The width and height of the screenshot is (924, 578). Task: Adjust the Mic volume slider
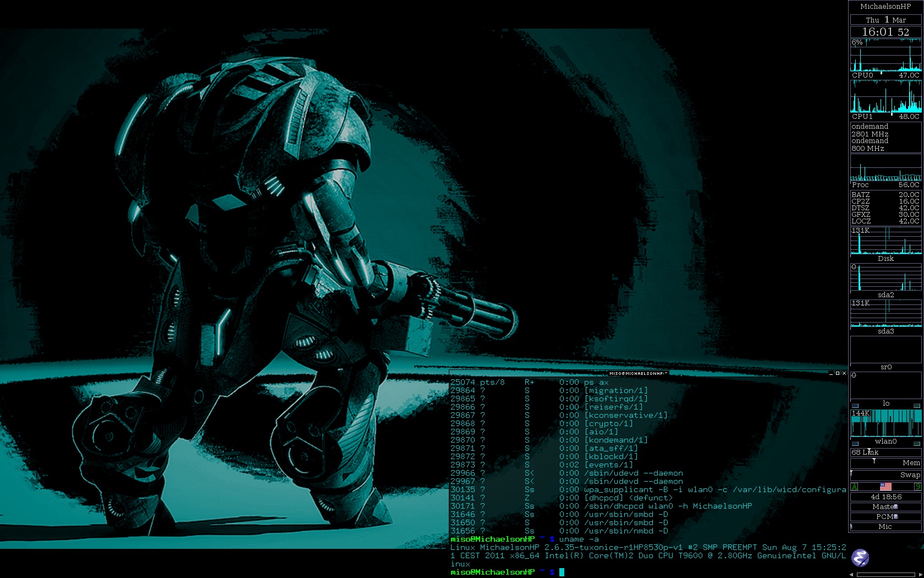[886, 527]
